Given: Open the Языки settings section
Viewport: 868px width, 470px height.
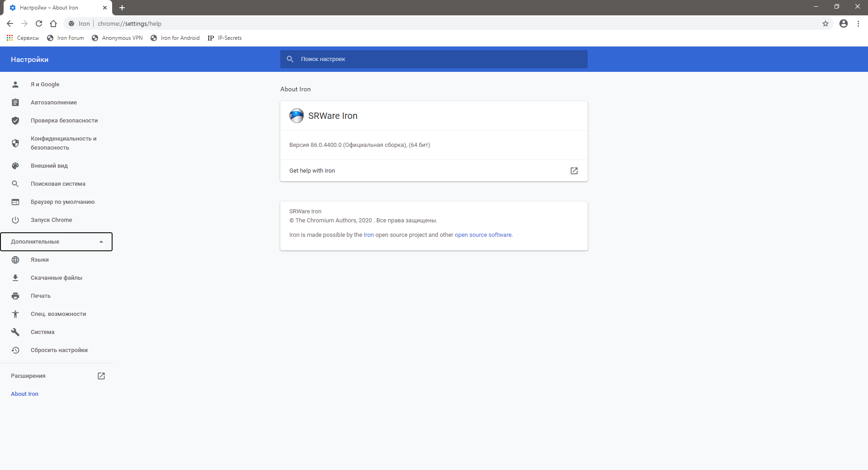Looking at the screenshot, I should 40,260.
